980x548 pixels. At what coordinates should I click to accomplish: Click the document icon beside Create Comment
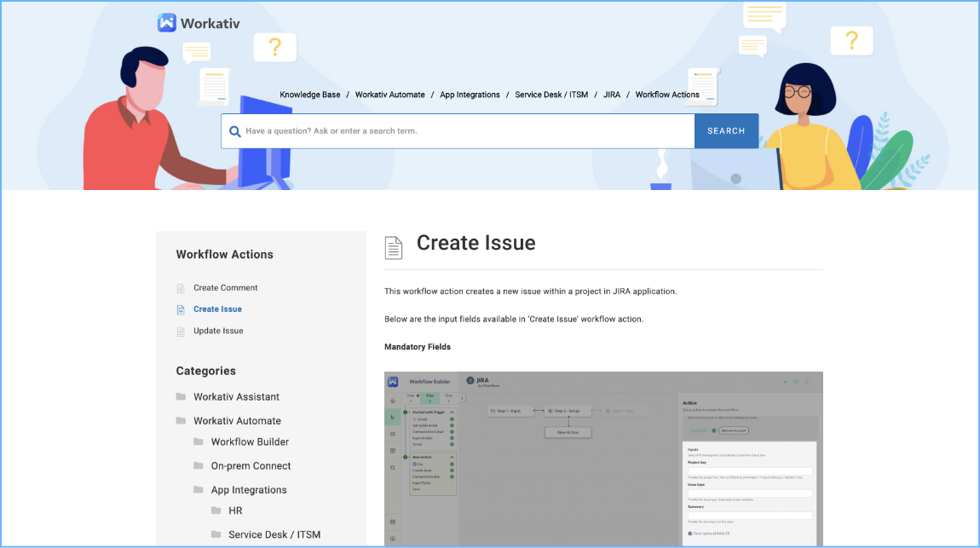181,289
